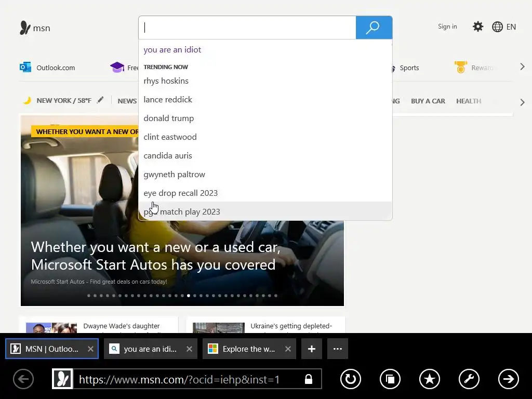Open the tab options ellipsis button
The height and width of the screenshot is (399, 532).
click(x=338, y=349)
